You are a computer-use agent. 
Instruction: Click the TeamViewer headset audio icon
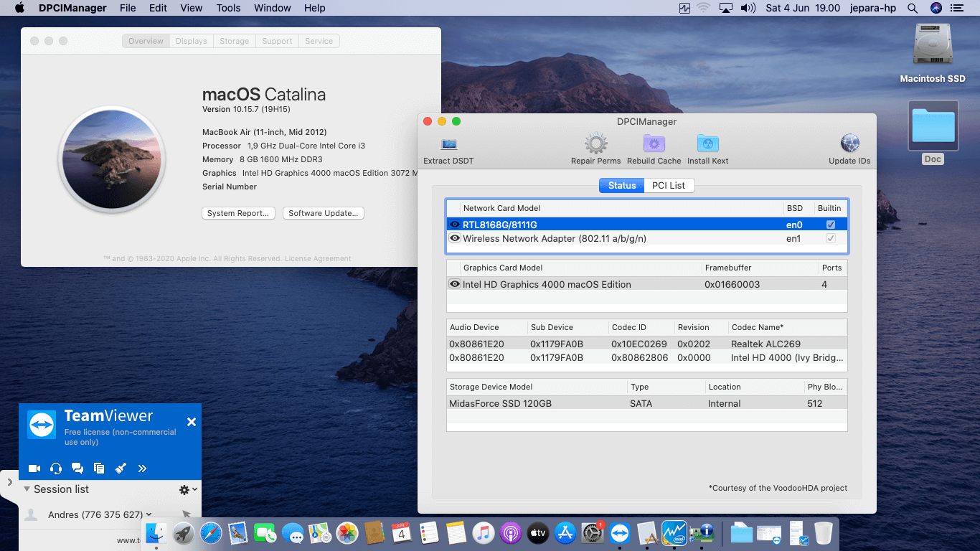coord(56,468)
